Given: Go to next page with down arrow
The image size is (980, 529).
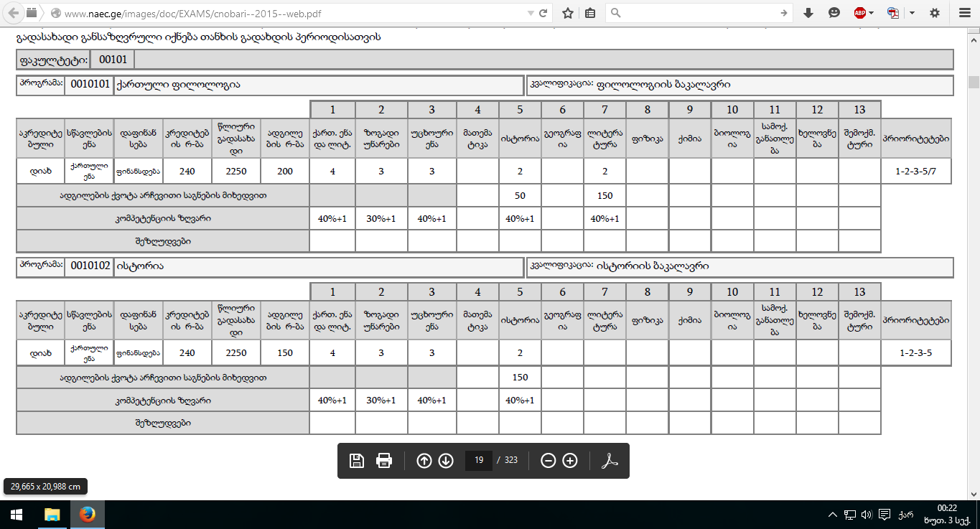Looking at the screenshot, I should pyautogui.click(x=446, y=461).
